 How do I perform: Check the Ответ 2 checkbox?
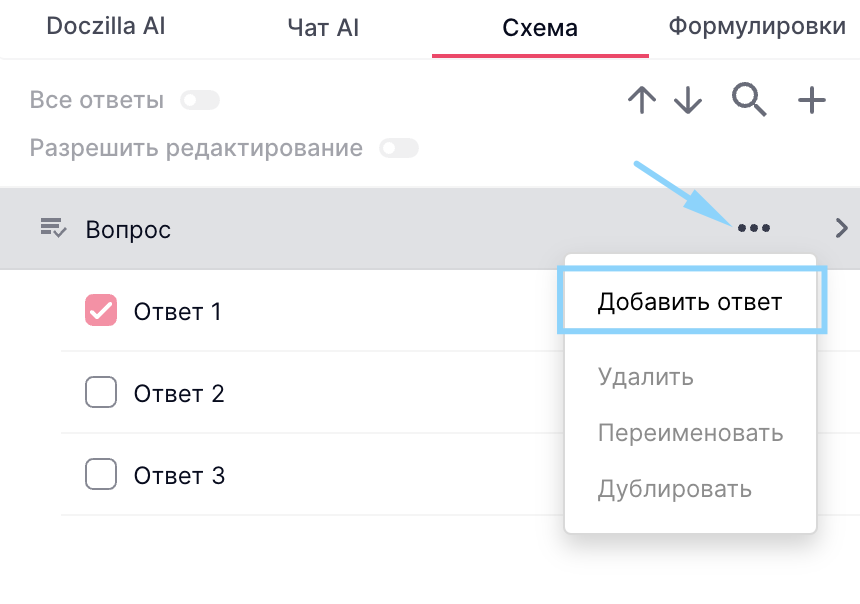coord(101,393)
